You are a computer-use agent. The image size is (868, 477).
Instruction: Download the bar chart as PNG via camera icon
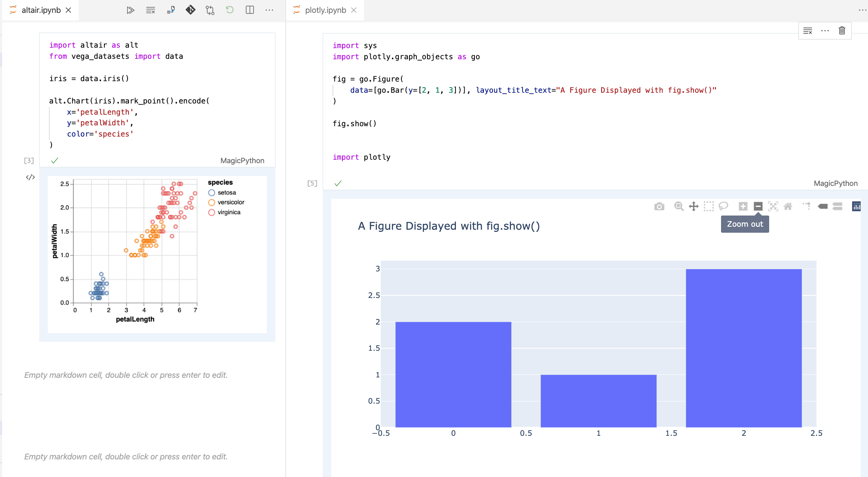[x=660, y=207]
